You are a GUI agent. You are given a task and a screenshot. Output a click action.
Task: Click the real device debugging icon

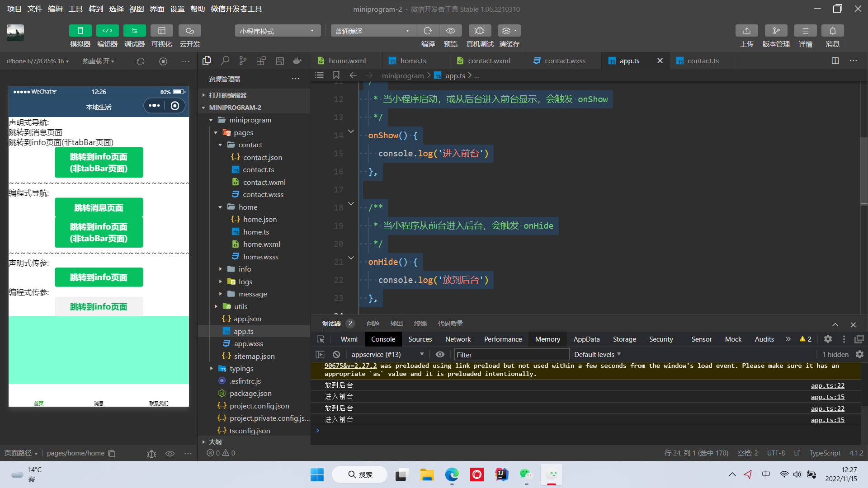480,31
